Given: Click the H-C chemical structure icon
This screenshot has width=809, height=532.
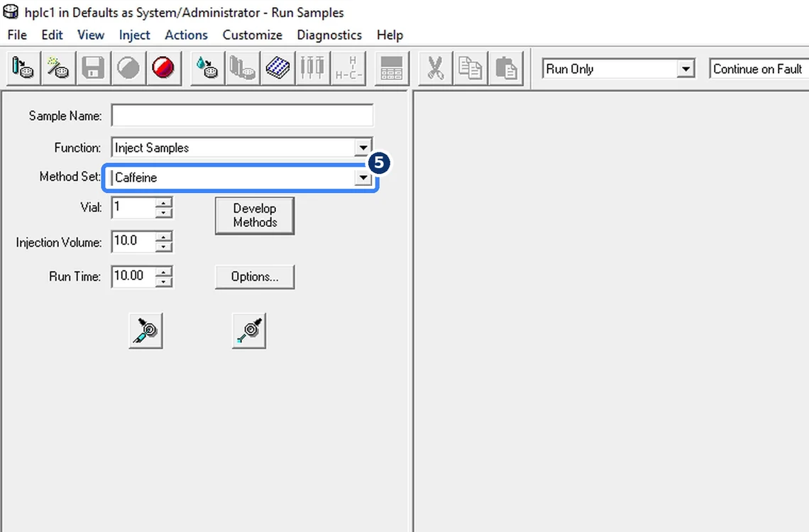Looking at the screenshot, I should tap(348, 68).
